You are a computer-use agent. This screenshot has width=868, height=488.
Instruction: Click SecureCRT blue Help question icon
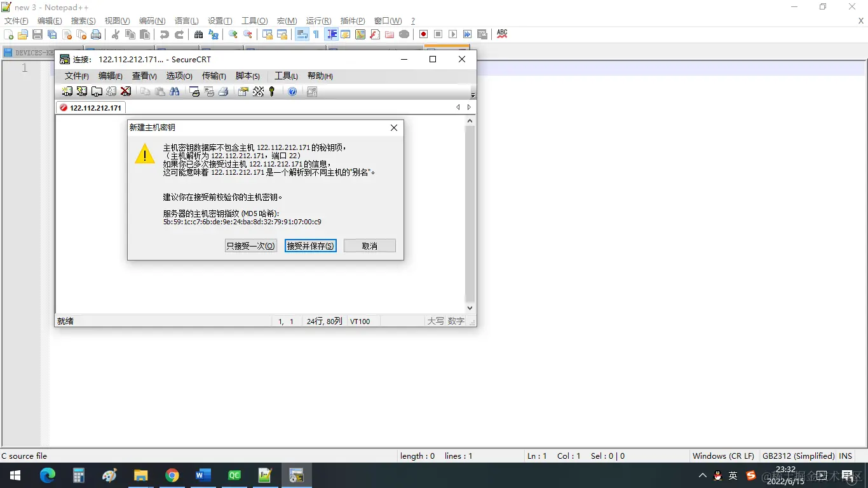click(x=292, y=91)
